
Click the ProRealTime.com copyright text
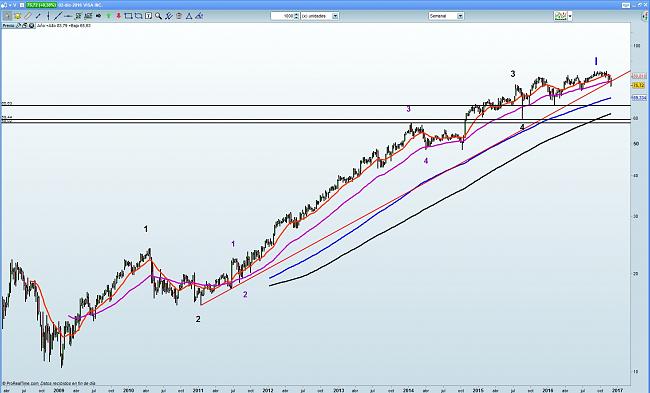tap(49, 383)
